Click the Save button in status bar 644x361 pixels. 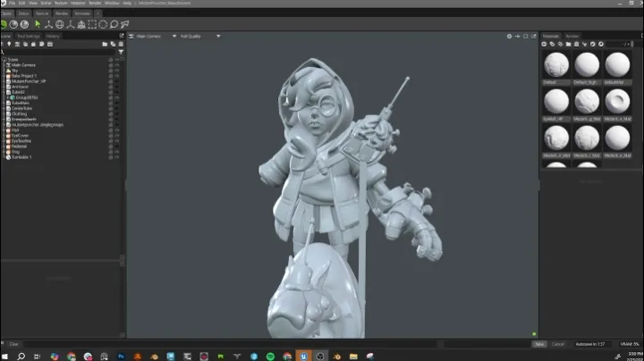click(x=539, y=344)
